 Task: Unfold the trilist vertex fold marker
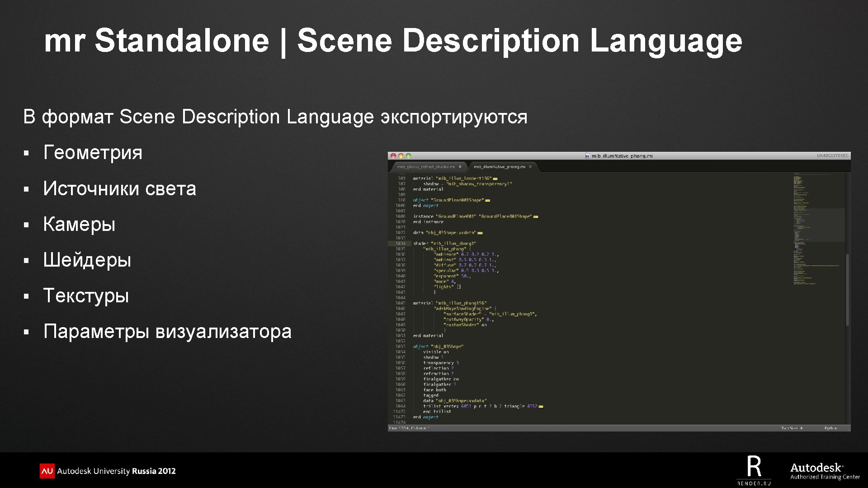coord(541,407)
